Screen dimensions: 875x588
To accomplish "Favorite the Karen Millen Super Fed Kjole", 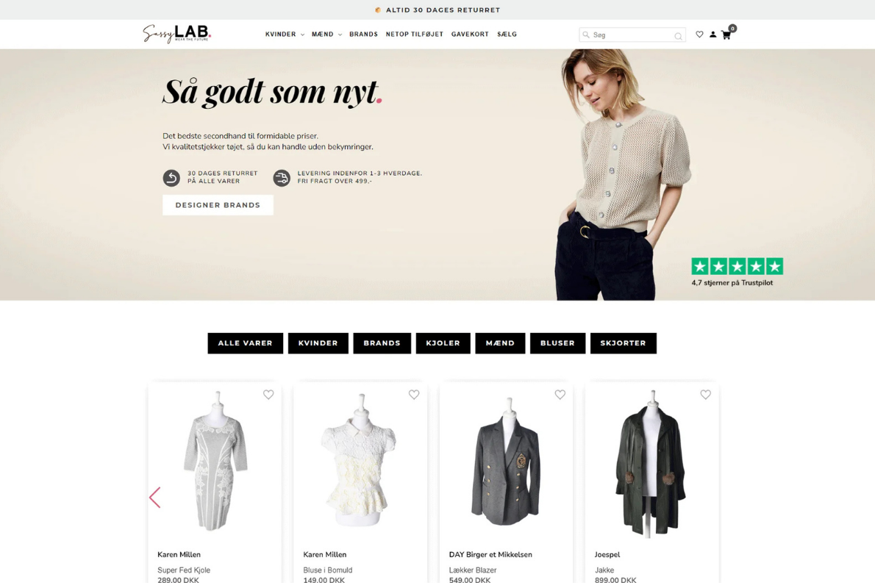I will [268, 395].
